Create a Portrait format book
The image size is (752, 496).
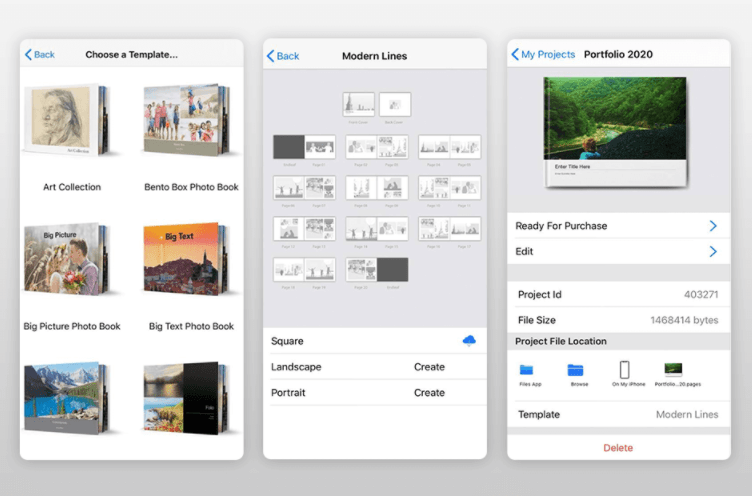429,393
